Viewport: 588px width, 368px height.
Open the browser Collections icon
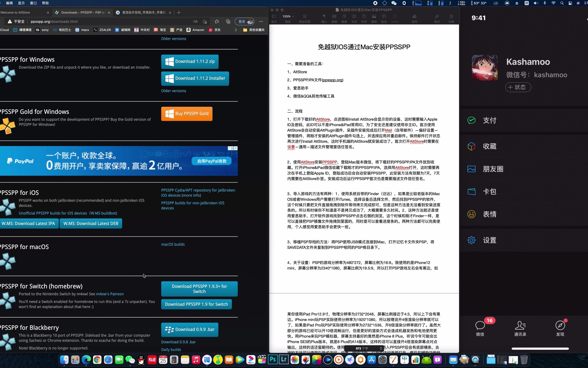(228, 21)
